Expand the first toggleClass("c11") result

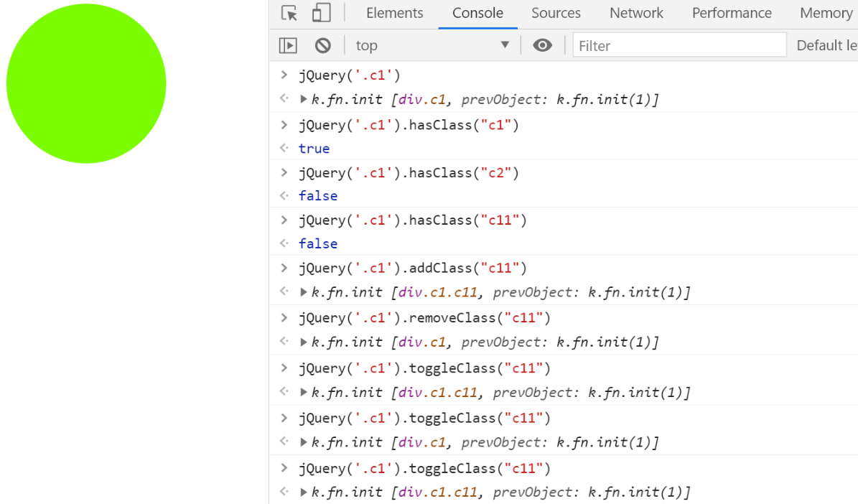tap(303, 393)
